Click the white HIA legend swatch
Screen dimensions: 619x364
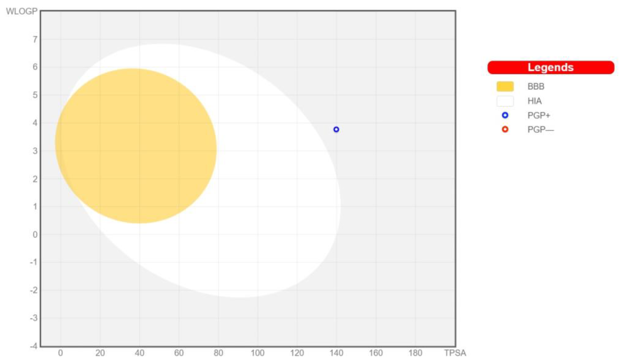[505, 101]
